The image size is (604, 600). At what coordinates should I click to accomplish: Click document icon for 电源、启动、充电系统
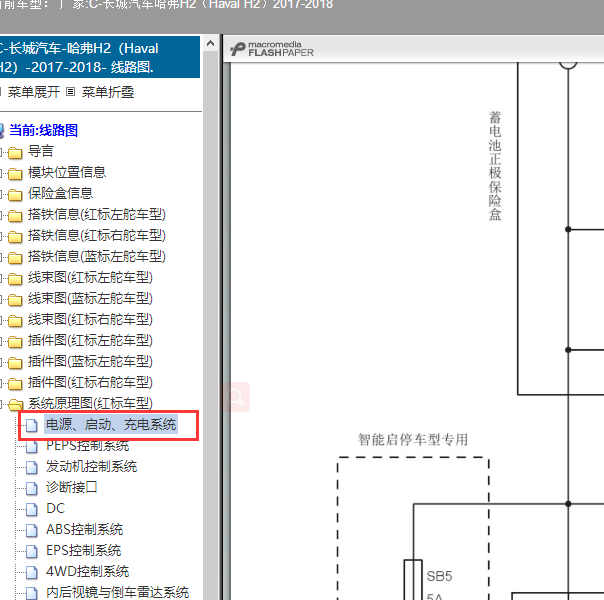tap(32, 425)
